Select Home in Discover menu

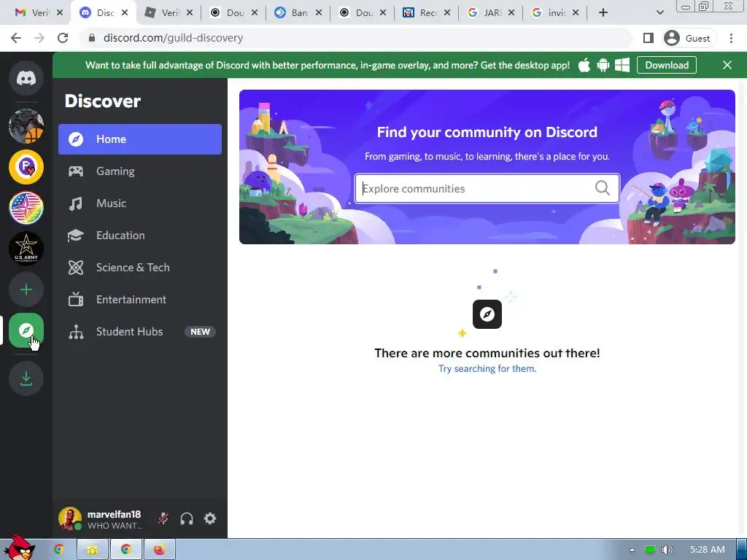[x=140, y=139]
